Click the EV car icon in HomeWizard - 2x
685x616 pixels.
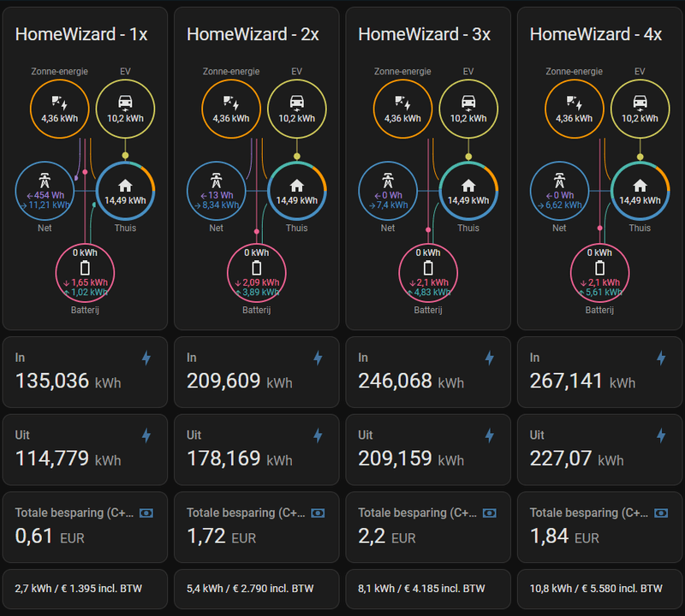click(x=297, y=103)
